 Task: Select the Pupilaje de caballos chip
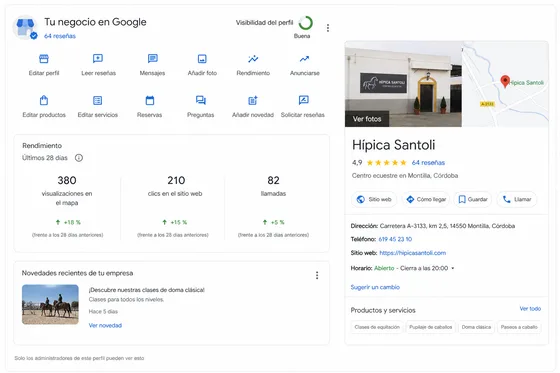[430, 327]
